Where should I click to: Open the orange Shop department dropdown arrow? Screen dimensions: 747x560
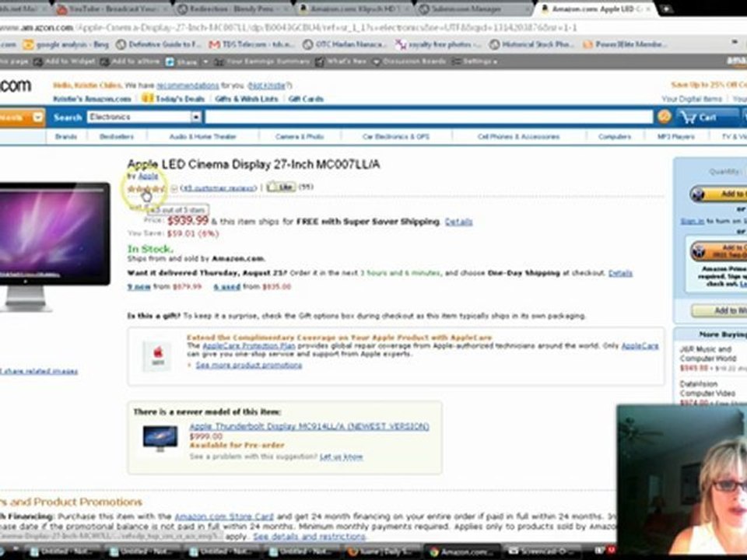37,117
